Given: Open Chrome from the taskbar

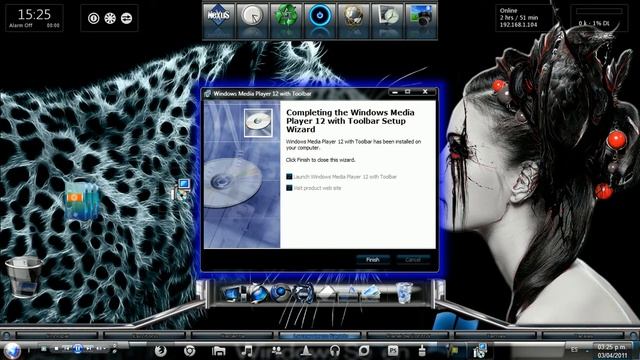Looking at the screenshot, I should coord(189,351).
